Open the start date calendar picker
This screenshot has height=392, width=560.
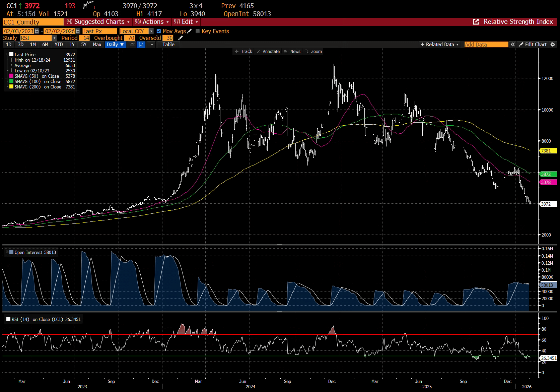pos(37,31)
